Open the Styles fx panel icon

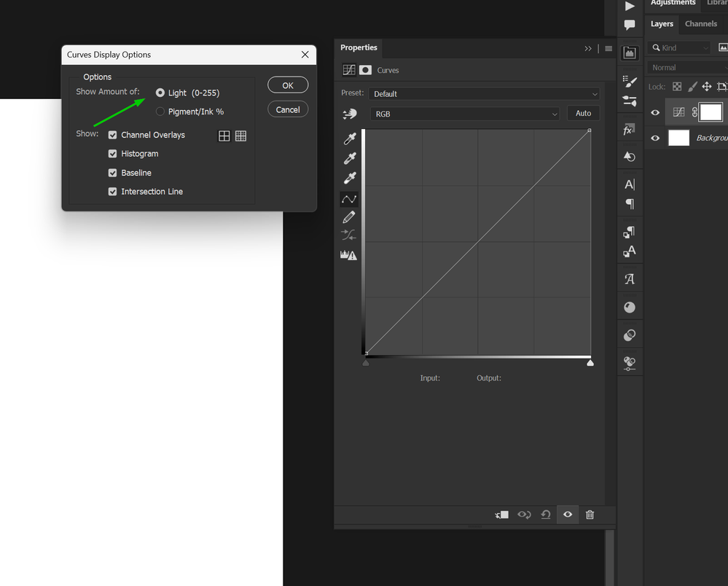coord(630,130)
